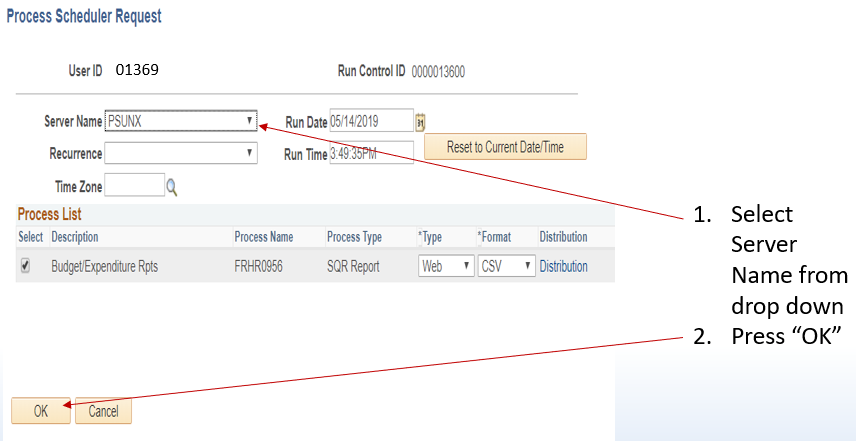Change the Format dropdown set to CSV
The width and height of the screenshot is (856, 441).
(506, 267)
